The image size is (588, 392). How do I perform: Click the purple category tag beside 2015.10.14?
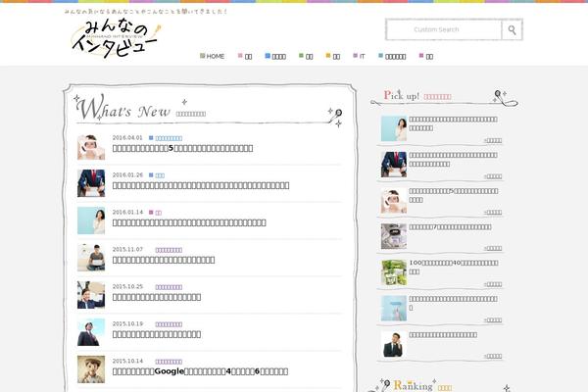pos(169,362)
